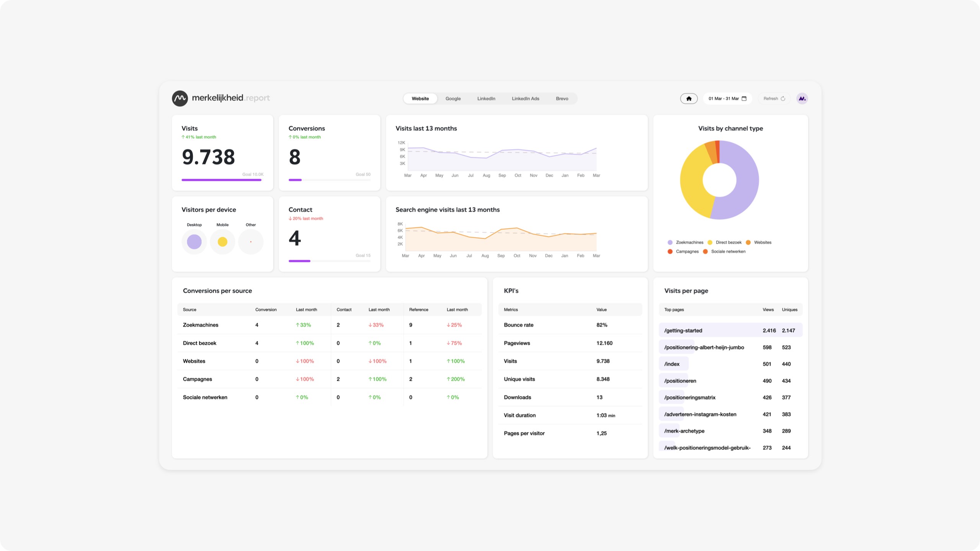
Task: Click the 9.738 visits total
Action: coord(208,157)
